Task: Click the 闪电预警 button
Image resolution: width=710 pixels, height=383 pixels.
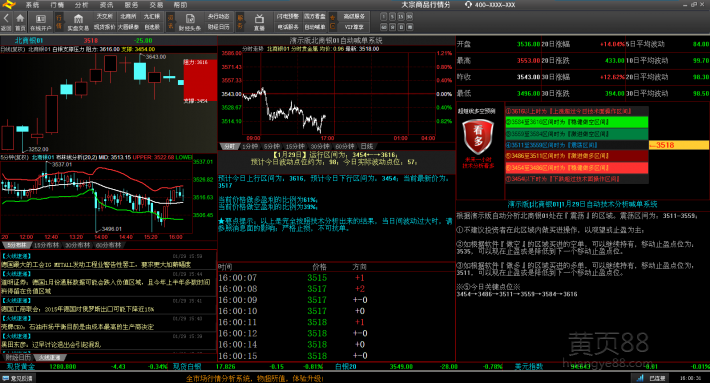Action: (x=288, y=16)
